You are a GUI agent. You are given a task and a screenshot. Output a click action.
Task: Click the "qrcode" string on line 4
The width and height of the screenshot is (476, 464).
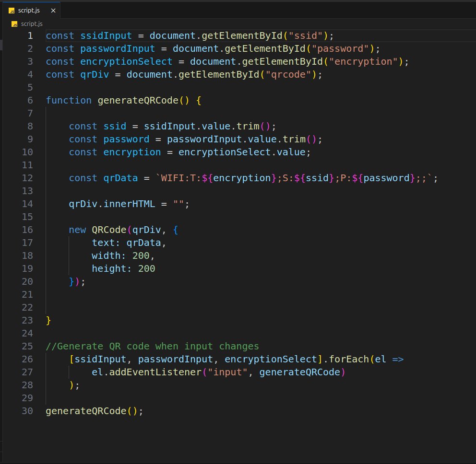(288, 75)
